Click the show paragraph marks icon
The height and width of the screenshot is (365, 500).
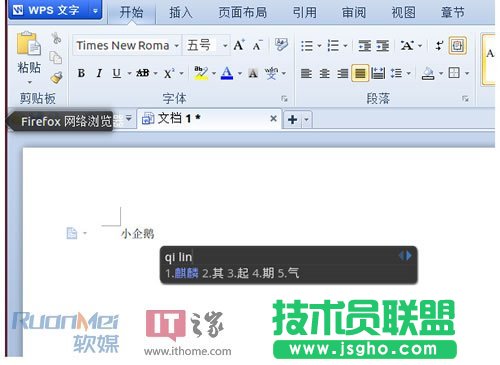pos(439,46)
